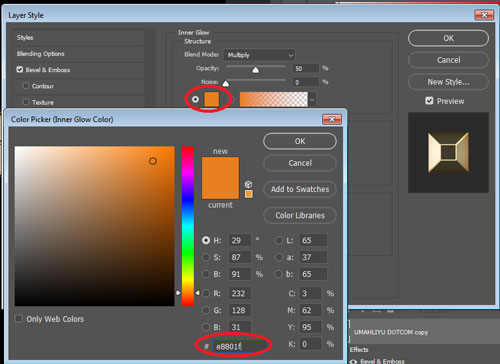500x364 pixels.
Task: Click the New Style... button
Action: coord(448,82)
